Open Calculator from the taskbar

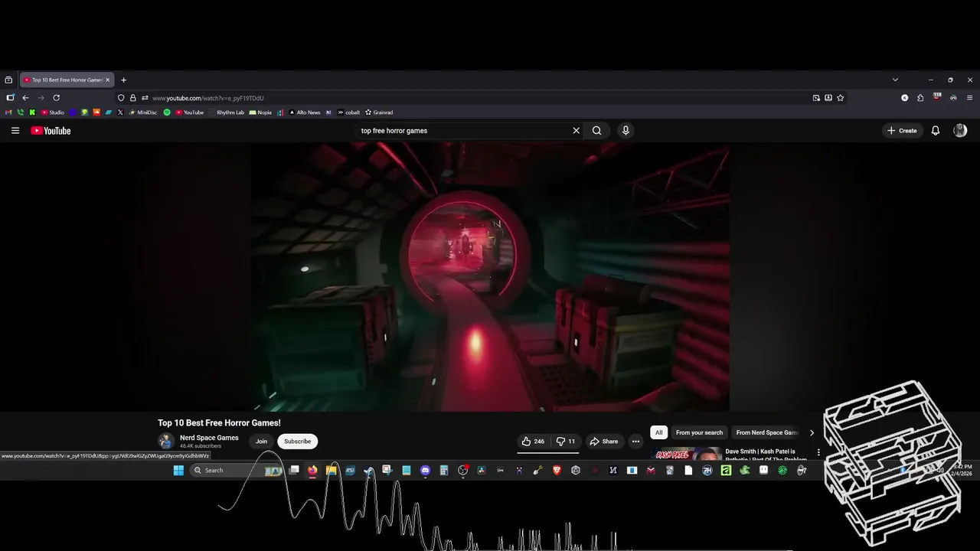444,471
